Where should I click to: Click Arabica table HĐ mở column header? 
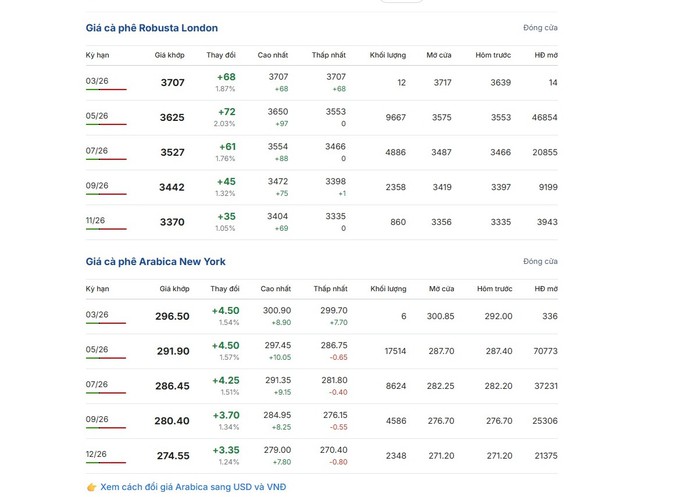tap(545, 289)
